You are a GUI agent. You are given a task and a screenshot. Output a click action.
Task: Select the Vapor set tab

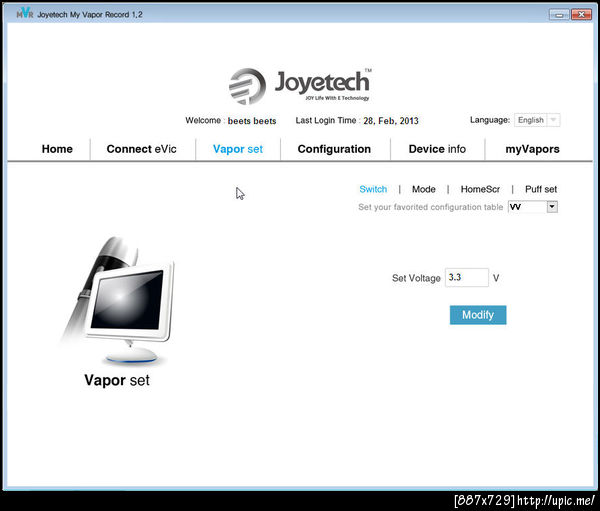[238, 149]
